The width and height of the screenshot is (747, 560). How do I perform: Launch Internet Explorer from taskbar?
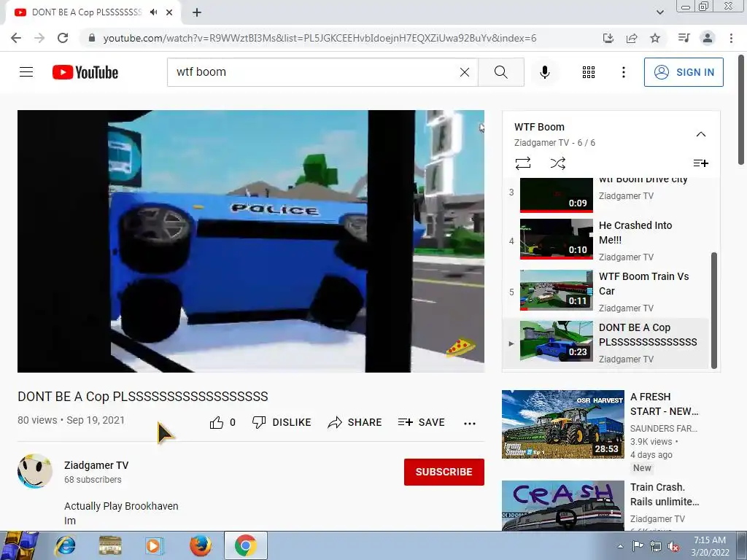pos(65,545)
